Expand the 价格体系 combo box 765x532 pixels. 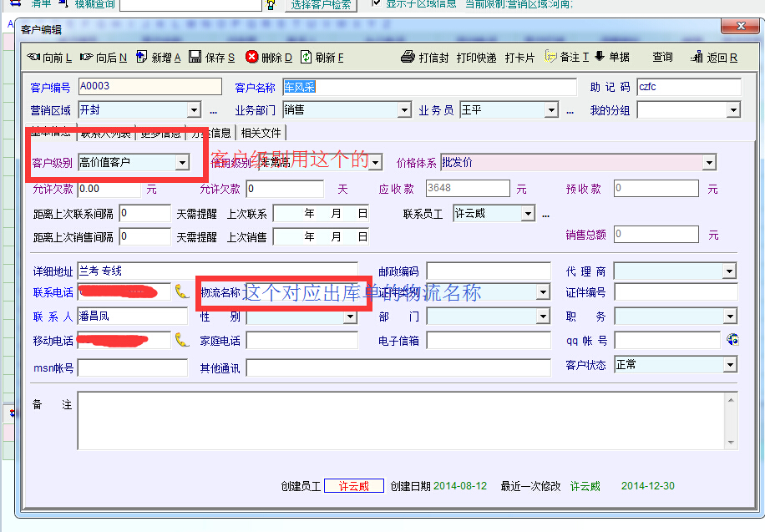pos(708,163)
